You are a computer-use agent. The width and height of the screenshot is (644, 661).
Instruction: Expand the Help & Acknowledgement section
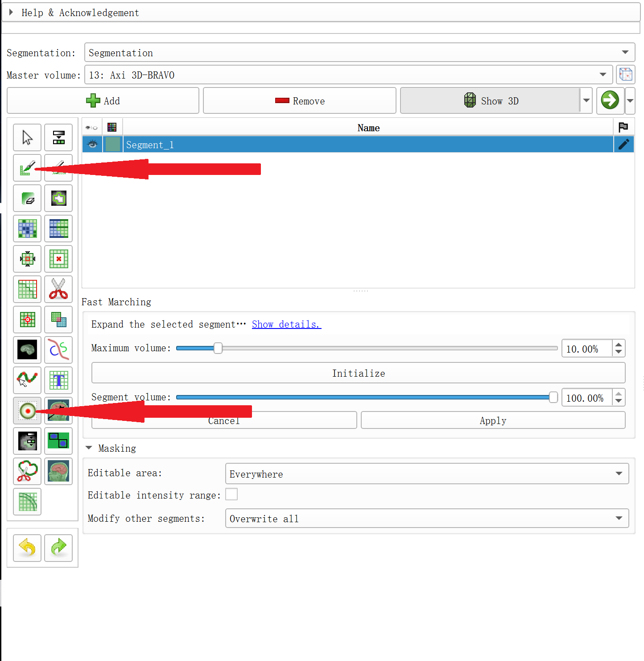pos(11,12)
